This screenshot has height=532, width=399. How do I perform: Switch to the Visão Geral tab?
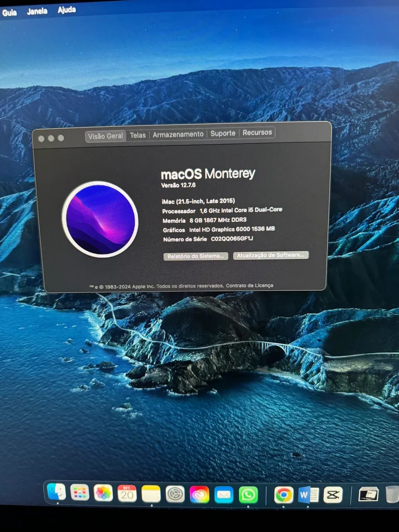(x=106, y=136)
